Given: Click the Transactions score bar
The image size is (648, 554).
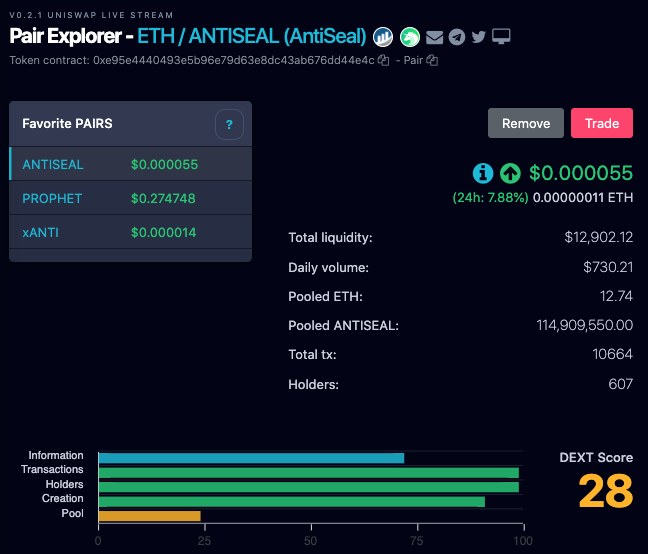Looking at the screenshot, I should pyautogui.click(x=309, y=473).
